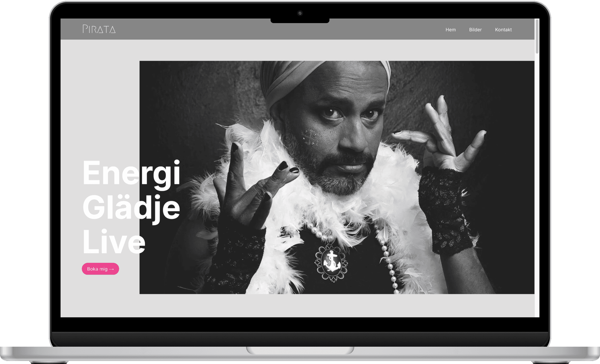The image size is (600, 364).
Task: Click the heading word "Live"
Action: coord(114,242)
